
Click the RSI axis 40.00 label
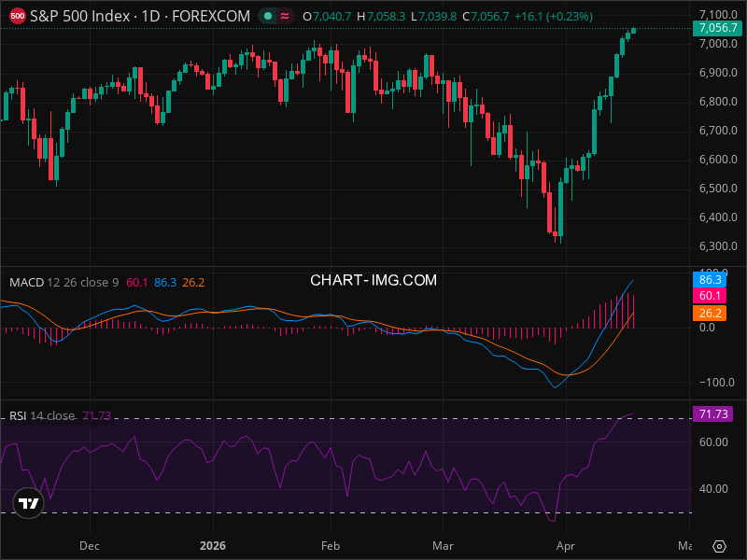point(713,489)
